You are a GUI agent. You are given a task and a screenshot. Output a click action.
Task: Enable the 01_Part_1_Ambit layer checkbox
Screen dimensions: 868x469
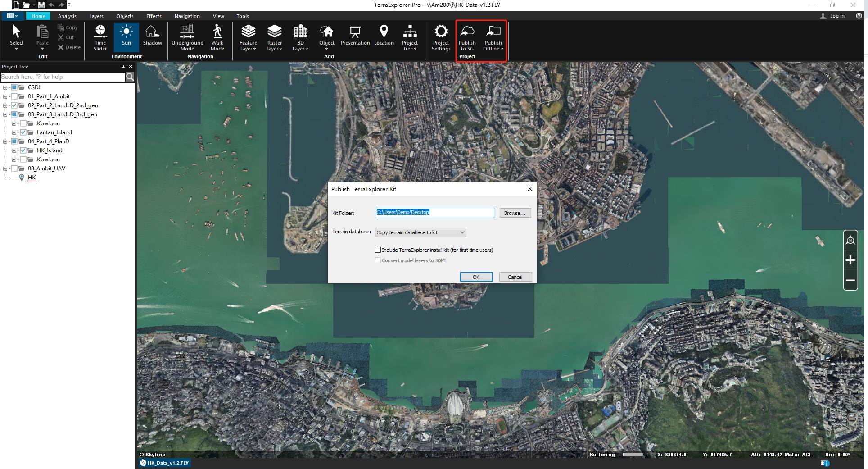click(x=14, y=96)
